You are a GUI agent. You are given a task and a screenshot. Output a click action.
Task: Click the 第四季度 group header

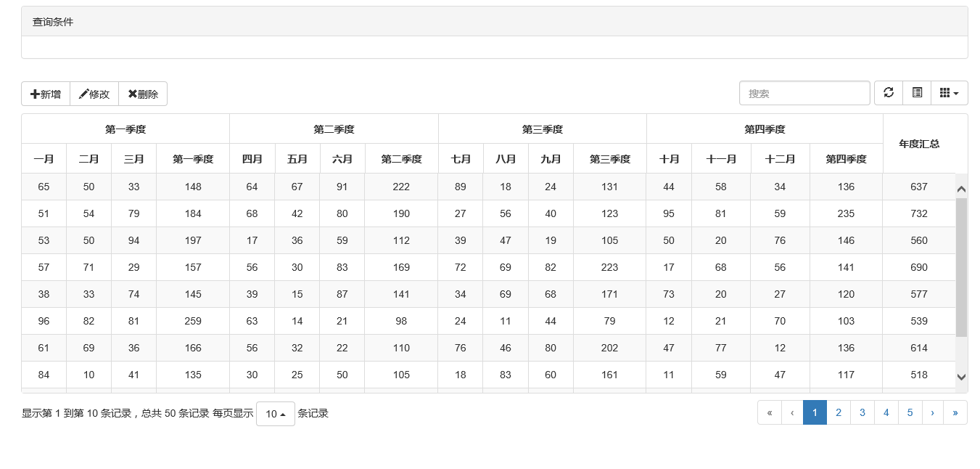tap(765, 129)
